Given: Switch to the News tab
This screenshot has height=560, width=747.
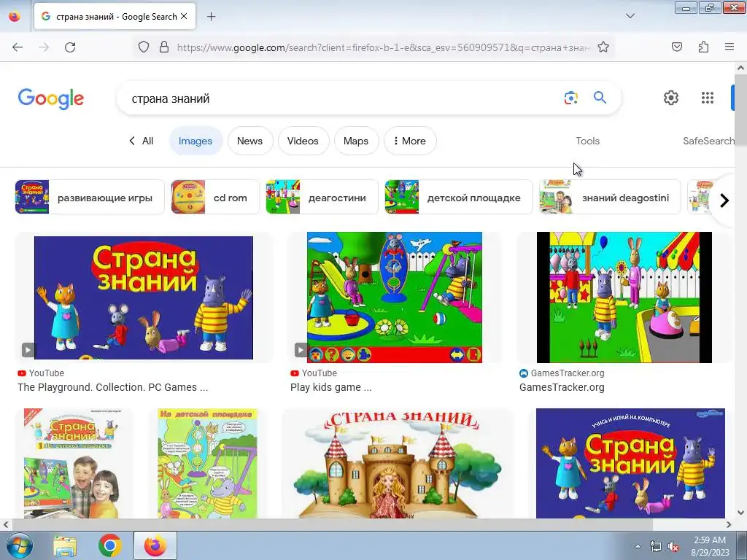Looking at the screenshot, I should click(250, 141).
